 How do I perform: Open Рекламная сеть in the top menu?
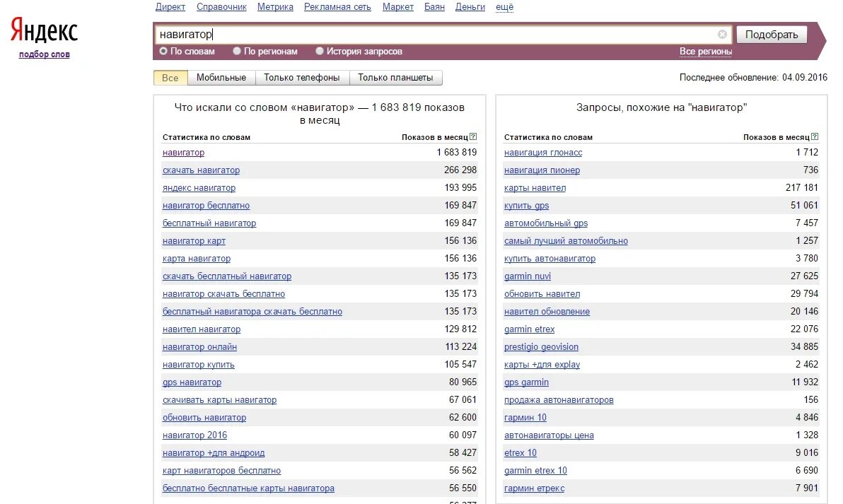(337, 7)
